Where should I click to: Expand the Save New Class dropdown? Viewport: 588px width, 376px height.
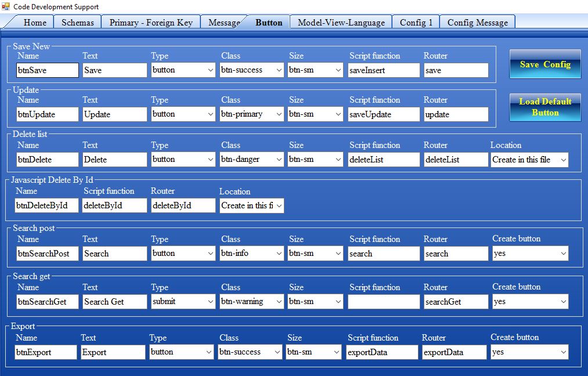point(252,70)
